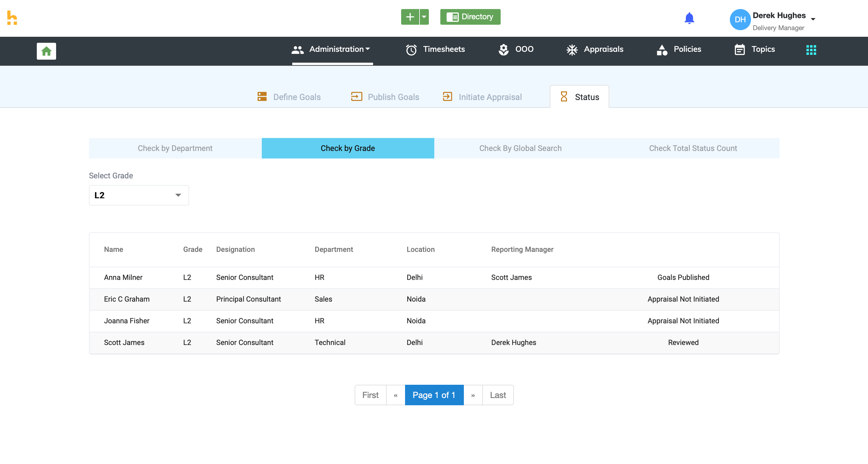Click the Grade column header
Viewport: 868px width, 464px height.
(193, 249)
